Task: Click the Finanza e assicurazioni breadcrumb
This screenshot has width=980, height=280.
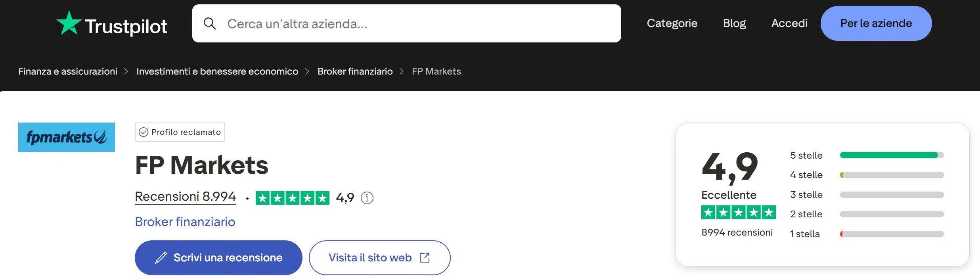Action: (x=68, y=71)
